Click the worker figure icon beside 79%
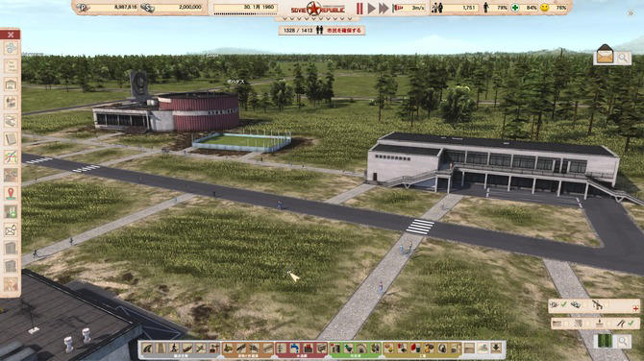 pos(485,8)
